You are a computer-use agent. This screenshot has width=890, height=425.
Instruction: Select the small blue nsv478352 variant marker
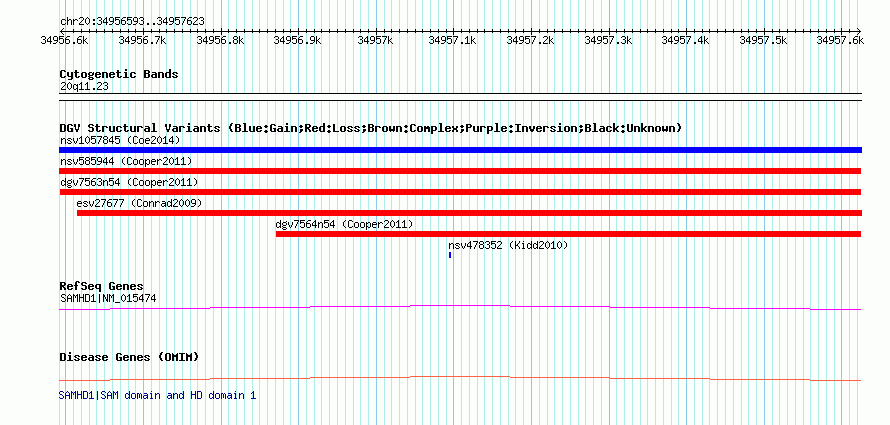pyautogui.click(x=450, y=255)
